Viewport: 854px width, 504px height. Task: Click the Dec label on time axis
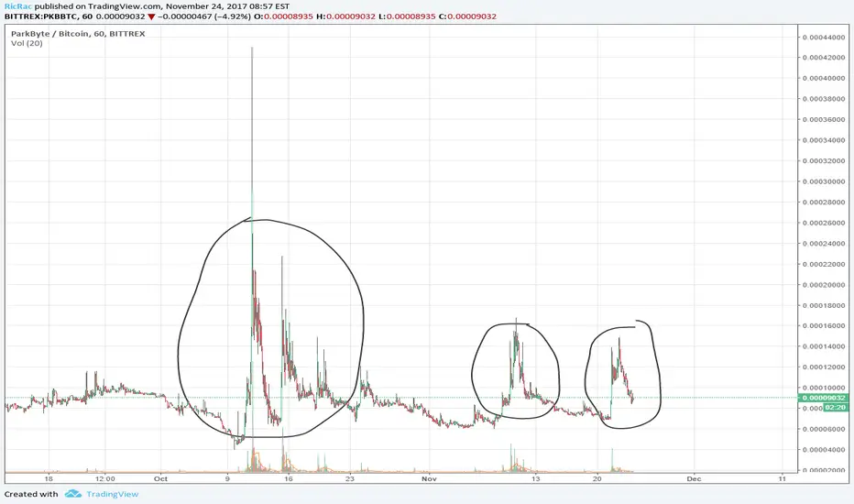(694, 479)
